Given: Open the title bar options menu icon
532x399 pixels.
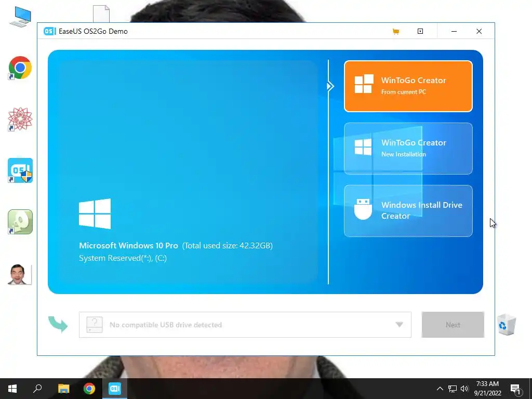Looking at the screenshot, I should coord(420,31).
